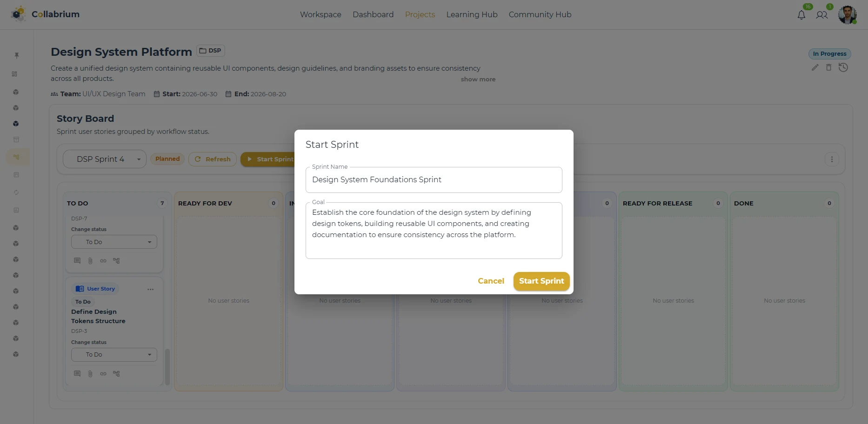Open links icon on Define Design Tokens card
This screenshot has width=868, height=424.
pyautogui.click(x=103, y=374)
